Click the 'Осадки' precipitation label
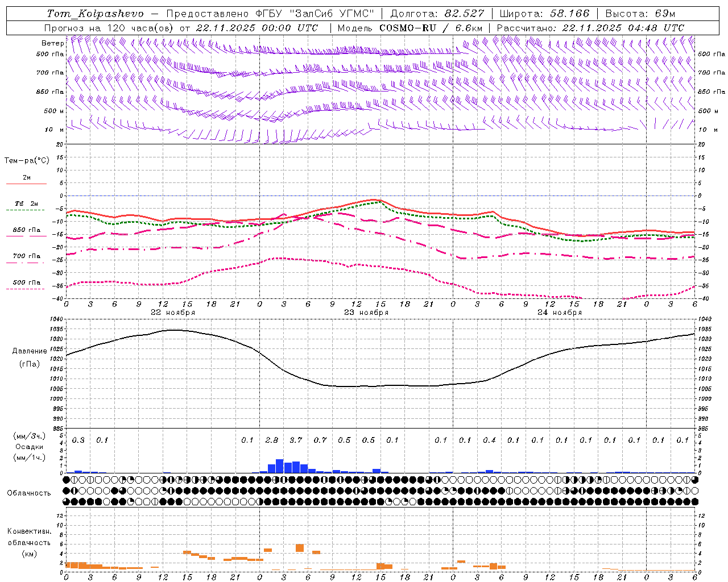 (30, 447)
